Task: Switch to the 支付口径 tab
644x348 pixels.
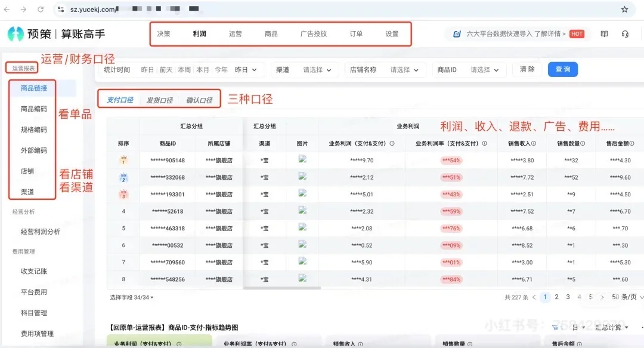Action: tap(120, 100)
